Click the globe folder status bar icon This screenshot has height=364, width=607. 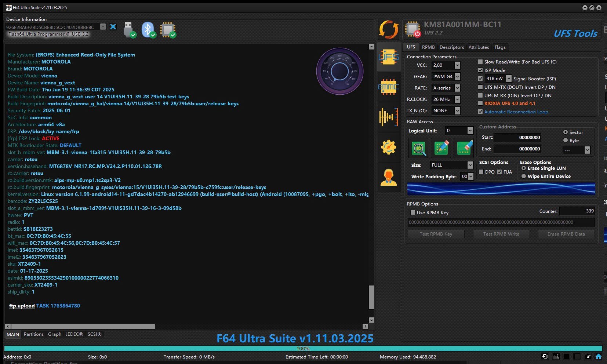pos(588,356)
